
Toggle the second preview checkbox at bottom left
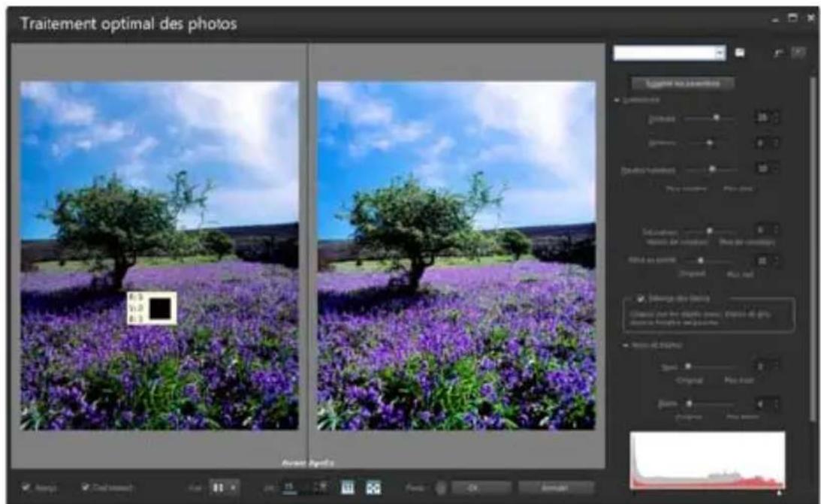pyautogui.click(x=86, y=485)
